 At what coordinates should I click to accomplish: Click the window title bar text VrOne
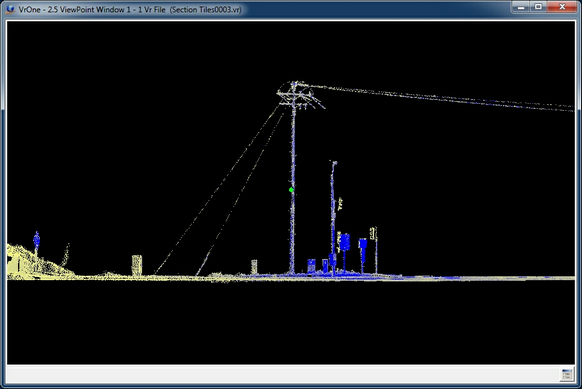(x=29, y=10)
